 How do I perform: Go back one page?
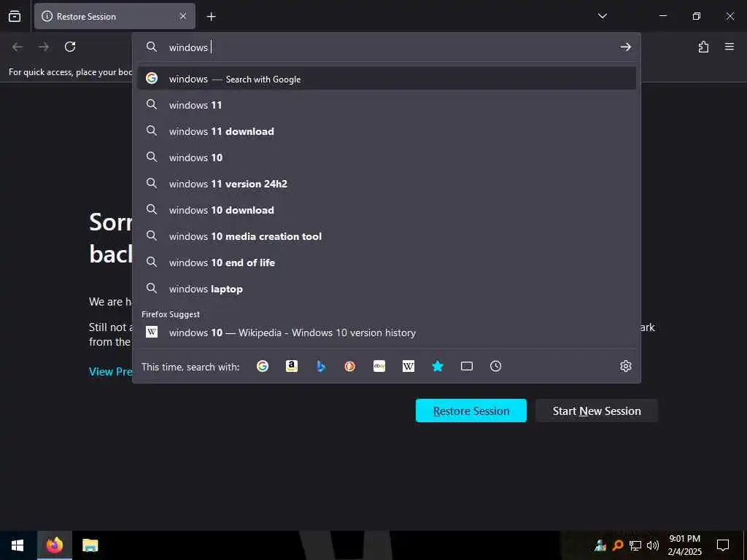point(18,47)
